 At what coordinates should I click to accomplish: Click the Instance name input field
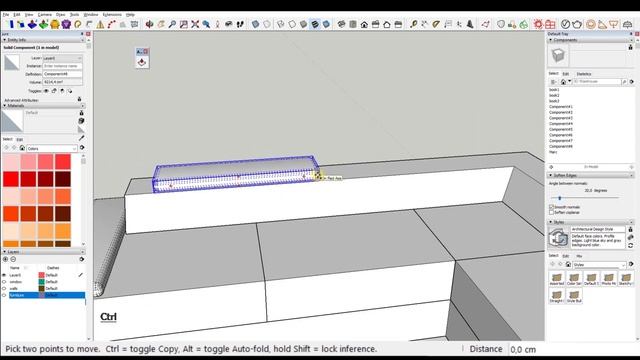62,66
